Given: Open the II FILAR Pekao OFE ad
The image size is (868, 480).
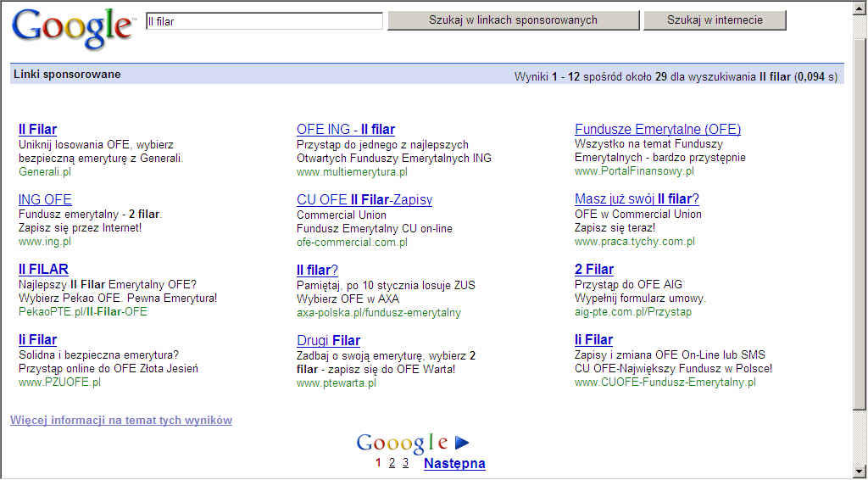Looking at the screenshot, I should point(43,270).
